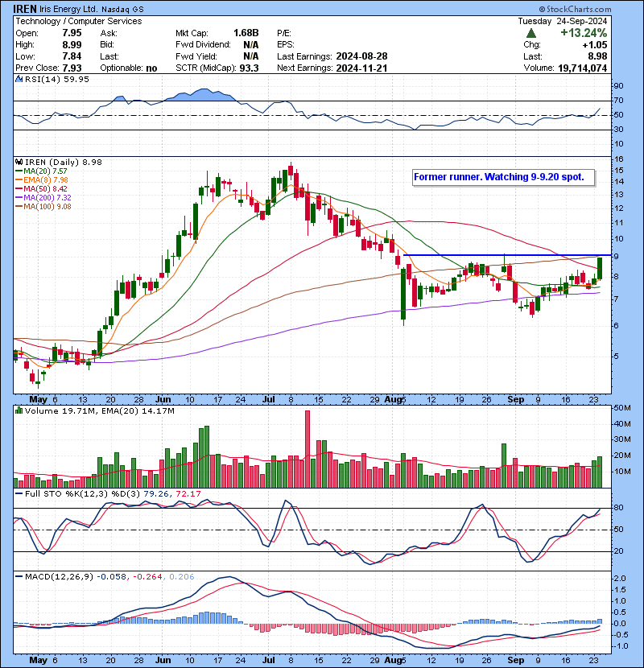Click the Iris Energy Ltd. company name
The height and width of the screenshot is (668, 644).
[69, 9]
